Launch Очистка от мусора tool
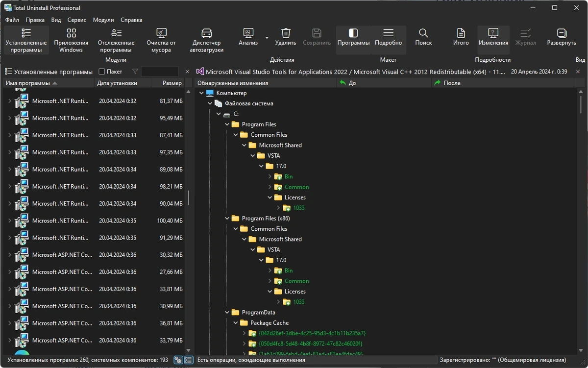This screenshot has height=368, width=588. pos(161,40)
